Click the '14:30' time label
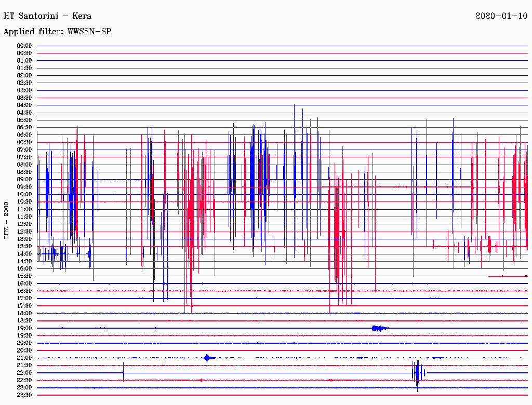Viewport: 532px width, 405px height. pyautogui.click(x=24, y=261)
